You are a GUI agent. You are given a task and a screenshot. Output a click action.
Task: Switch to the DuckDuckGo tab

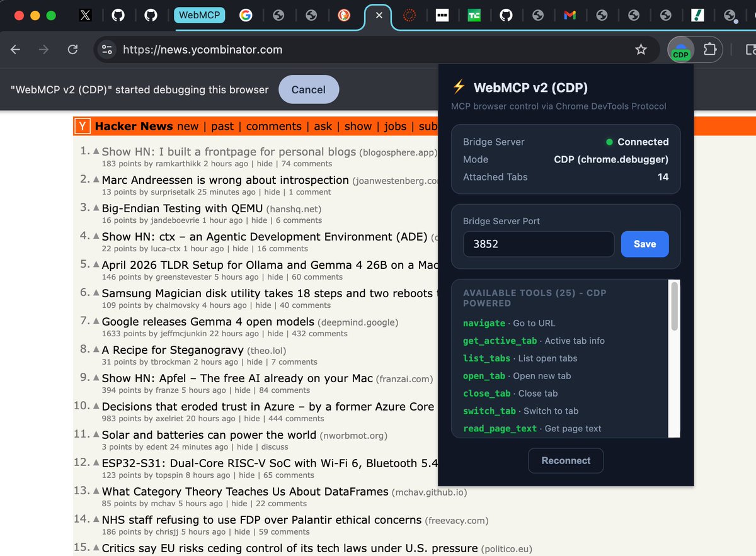344,15
